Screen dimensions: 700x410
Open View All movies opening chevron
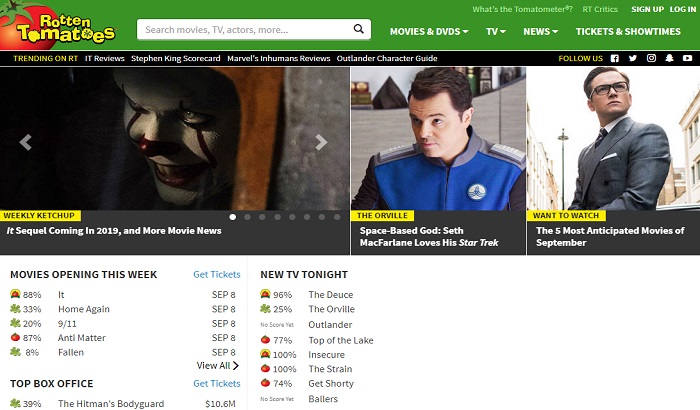click(236, 365)
